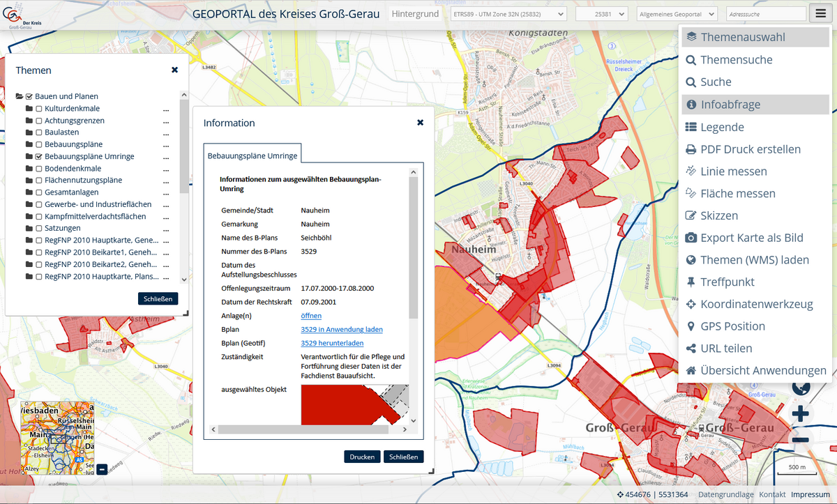Collapse the overview map with minus icon
The width and height of the screenshot is (837, 504).
pos(102,469)
